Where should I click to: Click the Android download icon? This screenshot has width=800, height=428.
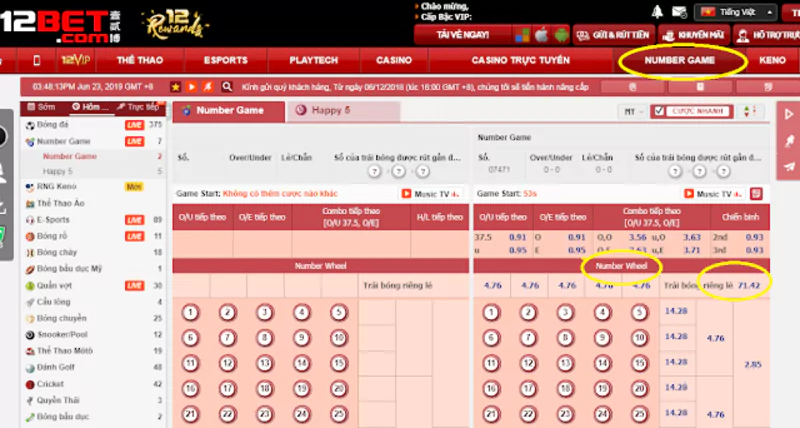pos(558,35)
